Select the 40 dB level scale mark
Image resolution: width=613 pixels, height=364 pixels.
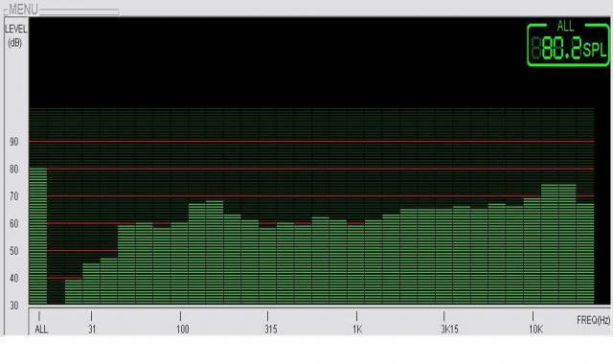tap(14, 278)
